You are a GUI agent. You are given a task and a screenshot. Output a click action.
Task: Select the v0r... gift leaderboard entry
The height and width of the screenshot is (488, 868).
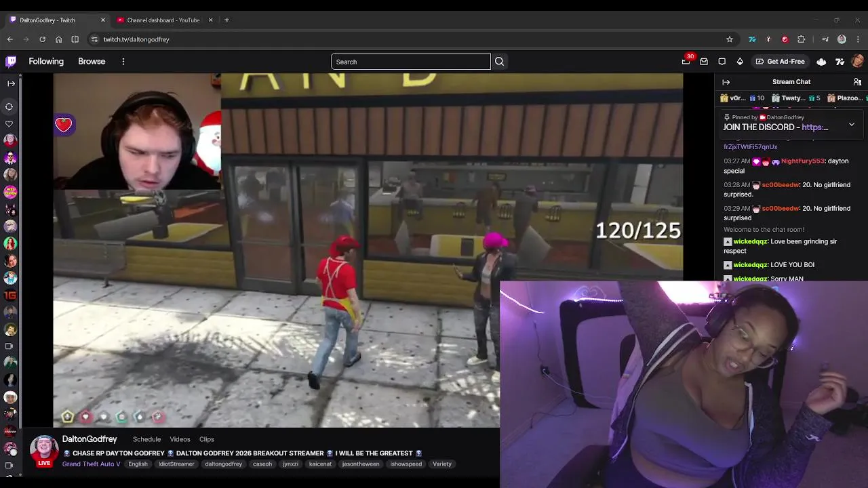tap(742, 98)
